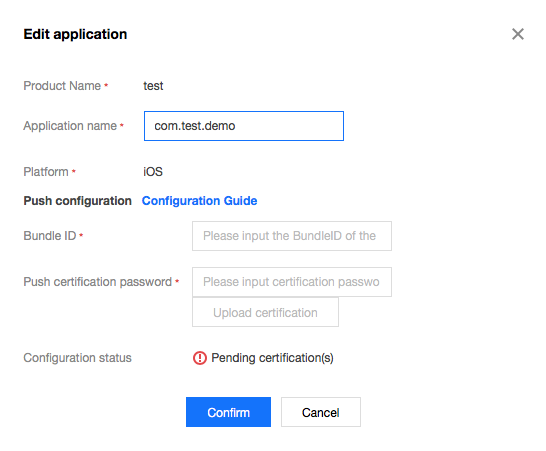Select the product name value "test"
Screen dimensions: 546x451
(x=153, y=86)
